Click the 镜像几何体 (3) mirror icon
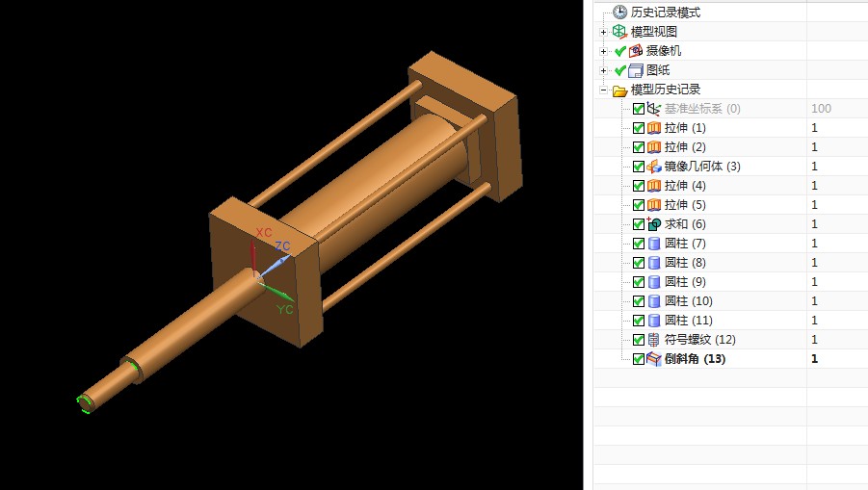This screenshot has width=868, height=490. point(654,167)
